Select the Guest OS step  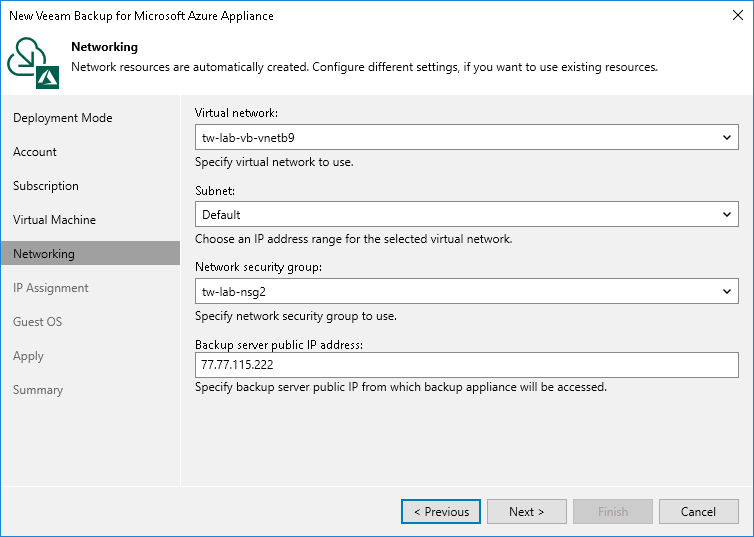38,322
